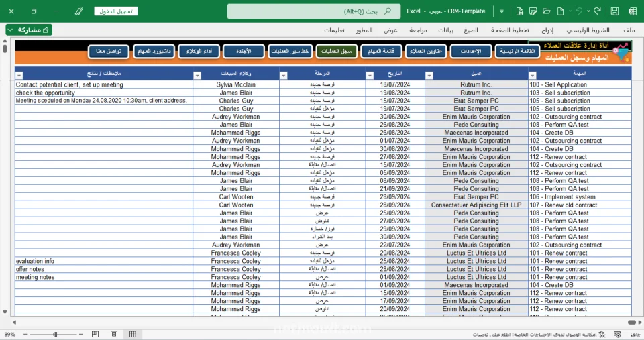
Task: Open filter dropdown for ملاحظات / نتائج column
Action: click(19, 76)
